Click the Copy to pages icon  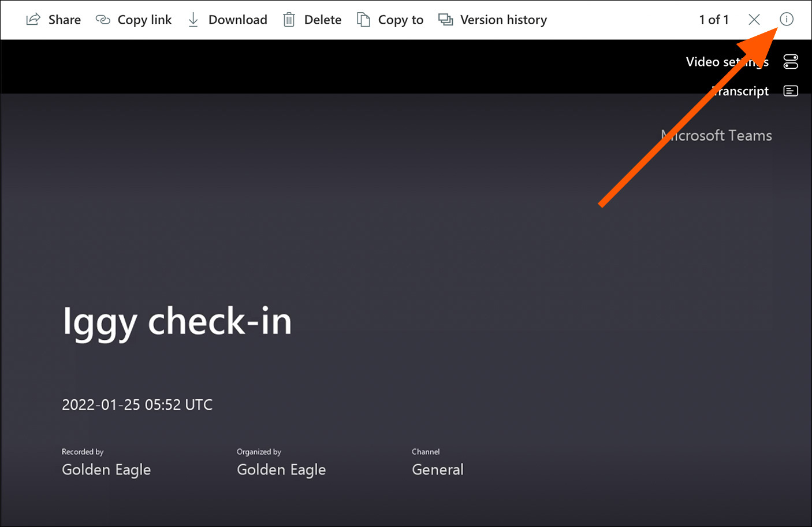[x=363, y=20]
